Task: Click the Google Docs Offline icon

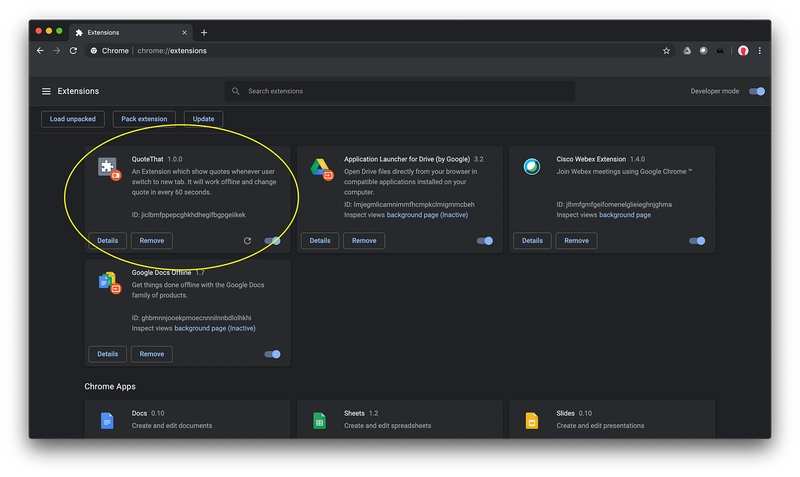Action: [109, 282]
